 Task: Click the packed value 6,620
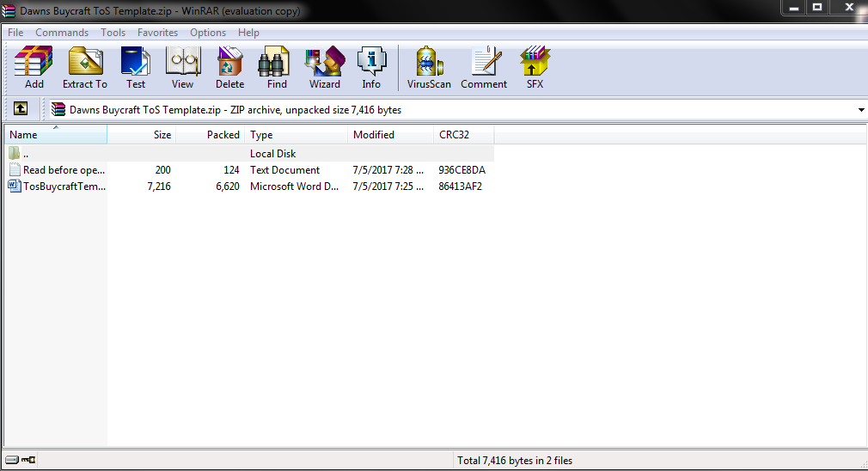(x=228, y=187)
